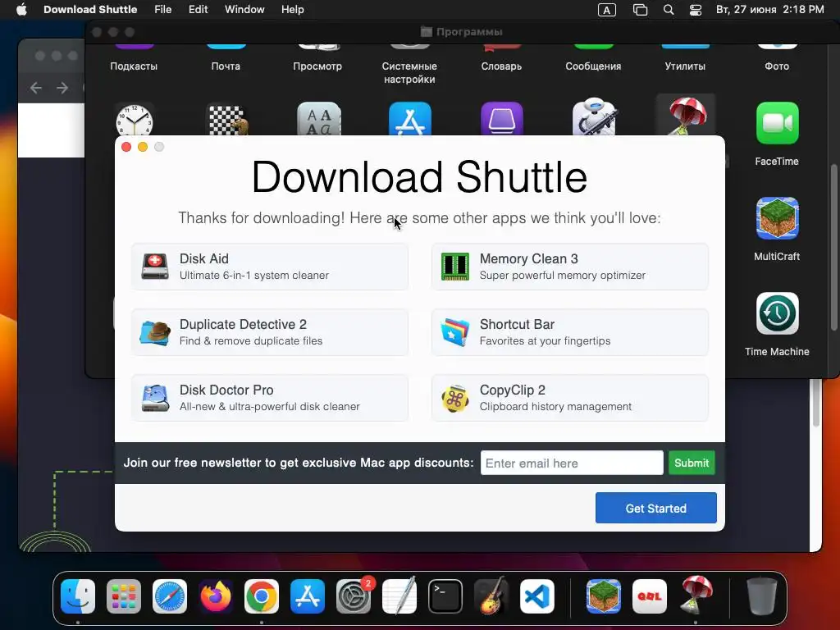Select the Duplicate Detective 2 title text
The image size is (840, 630).
tap(243, 325)
